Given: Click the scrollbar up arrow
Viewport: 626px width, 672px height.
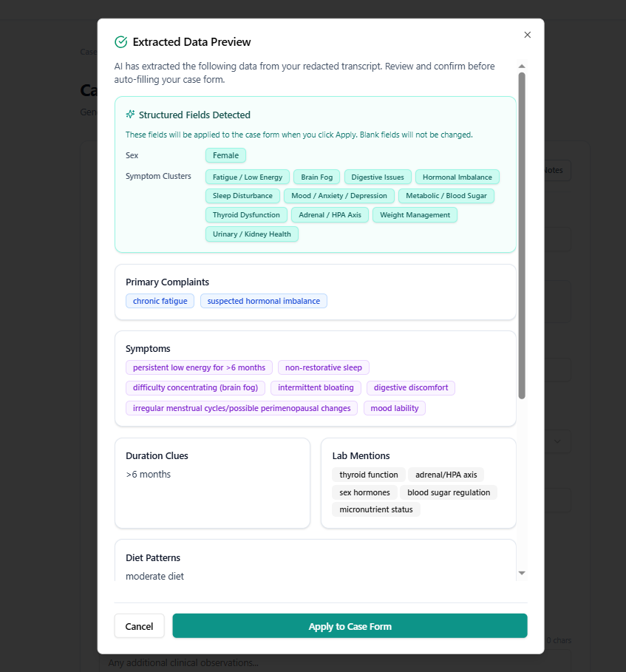Looking at the screenshot, I should click(x=522, y=66).
